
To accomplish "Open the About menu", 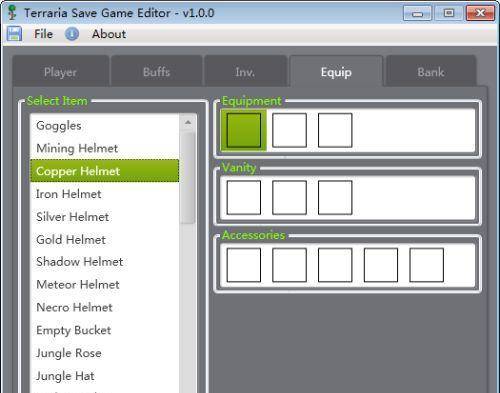I will [x=109, y=34].
